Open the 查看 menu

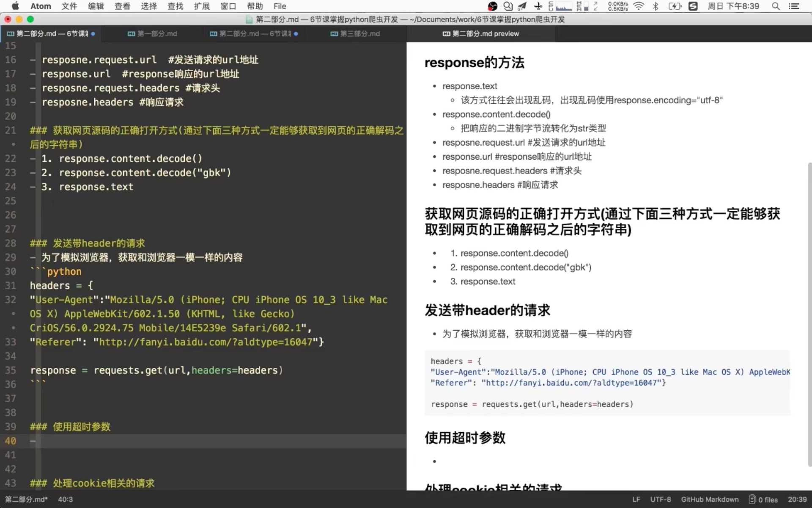coord(122,6)
